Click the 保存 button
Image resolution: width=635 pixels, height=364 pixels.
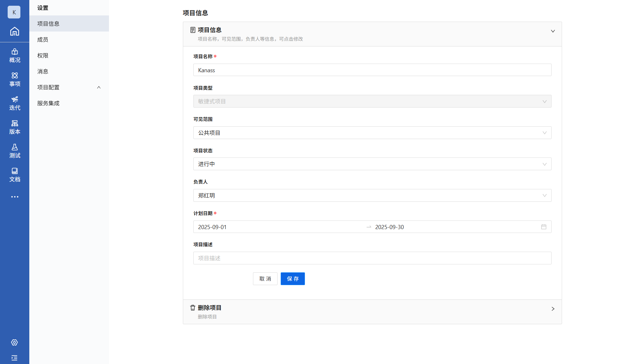click(292, 279)
